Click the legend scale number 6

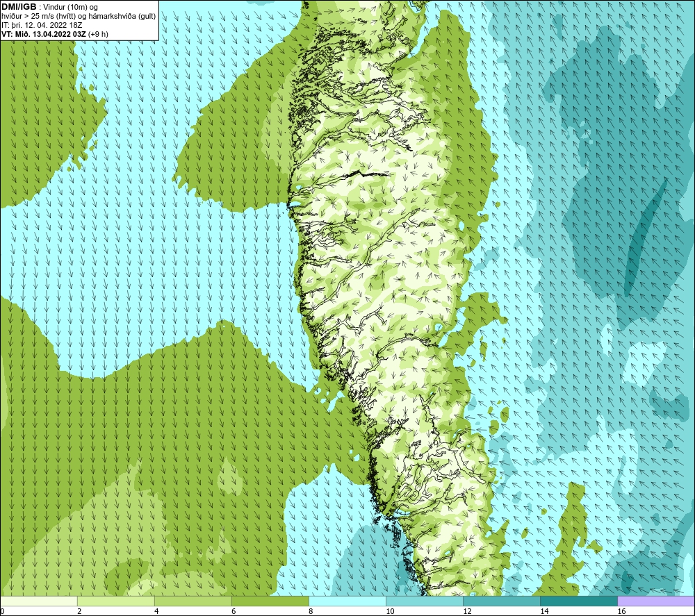(234, 611)
